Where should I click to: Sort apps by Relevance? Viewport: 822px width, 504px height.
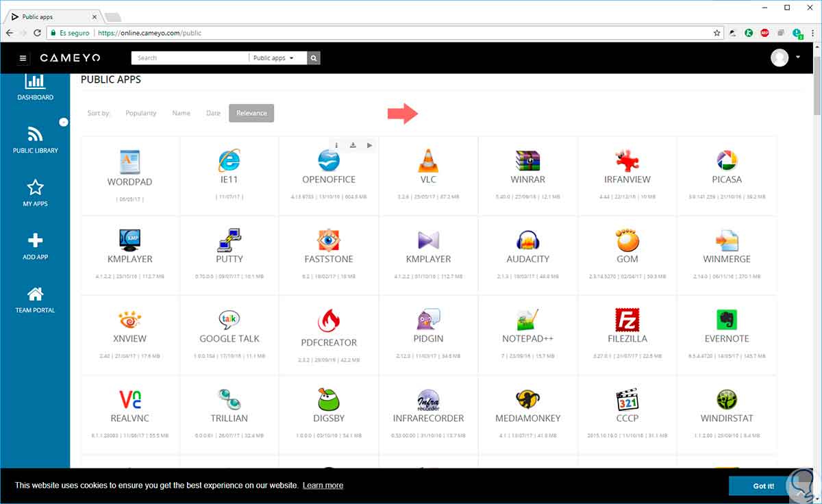[251, 113]
